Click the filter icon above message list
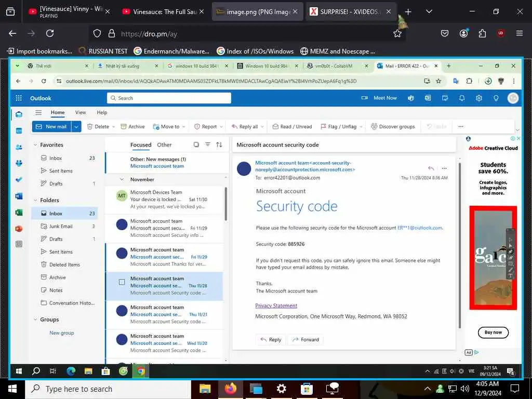 click(x=208, y=144)
